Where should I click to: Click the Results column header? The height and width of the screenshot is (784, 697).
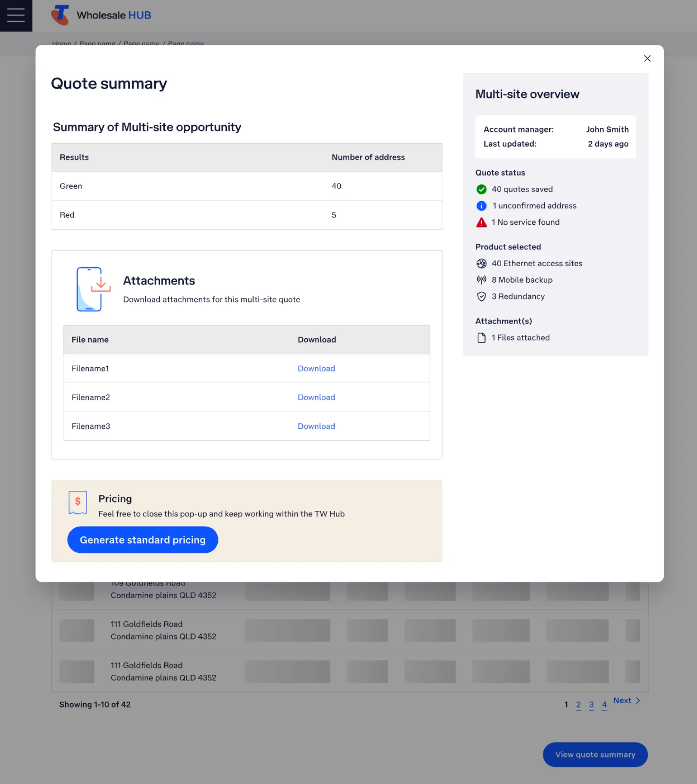coord(74,157)
